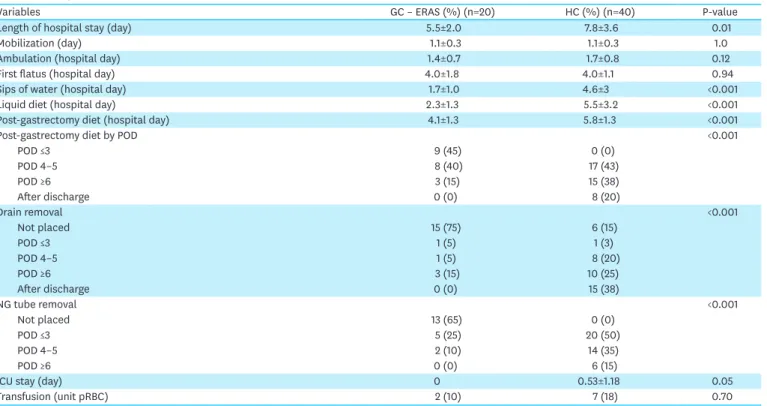The width and height of the screenshot is (767, 406).
Task: Click the value '1.4±0.7'
Action: coord(444,59)
